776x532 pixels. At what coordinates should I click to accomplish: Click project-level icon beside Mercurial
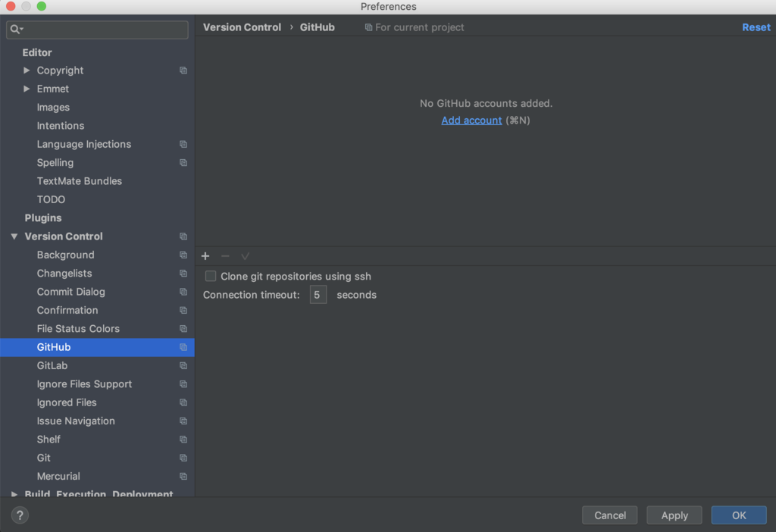(x=183, y=477)
